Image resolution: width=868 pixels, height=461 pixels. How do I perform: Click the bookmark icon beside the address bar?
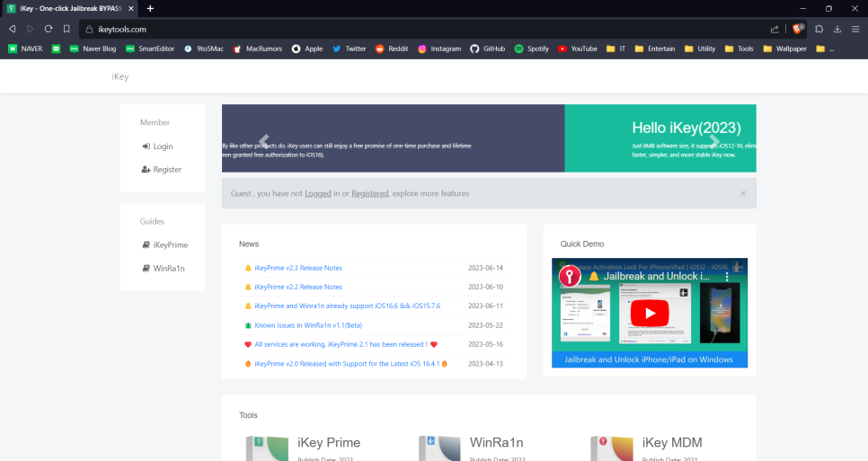[66, 29]
